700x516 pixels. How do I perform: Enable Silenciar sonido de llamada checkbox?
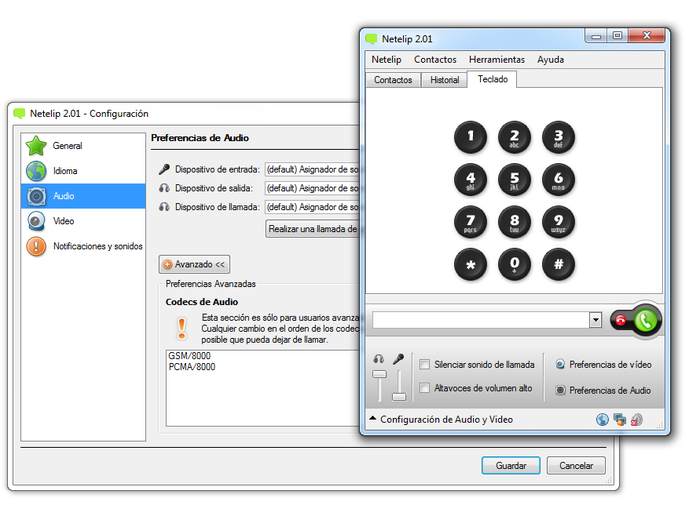[425, 364]
